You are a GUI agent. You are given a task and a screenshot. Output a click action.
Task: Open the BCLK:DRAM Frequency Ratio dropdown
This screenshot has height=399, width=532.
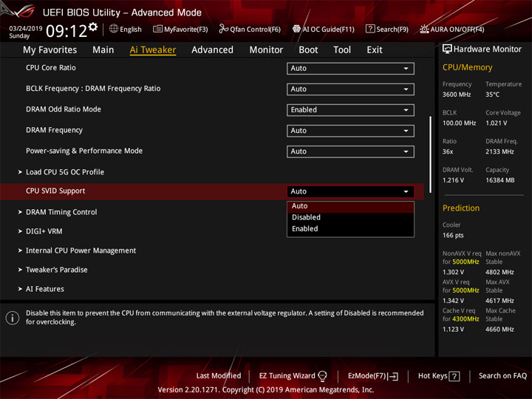[x=350, y=89]
